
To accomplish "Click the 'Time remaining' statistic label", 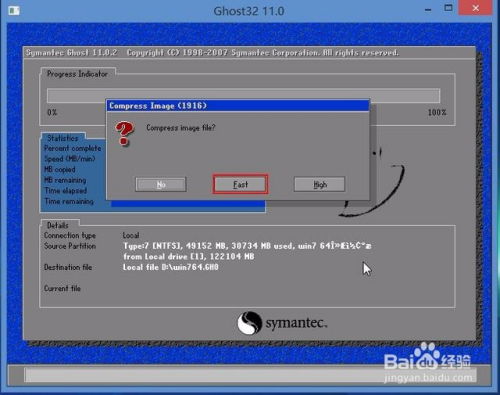I will coord(69,201).
